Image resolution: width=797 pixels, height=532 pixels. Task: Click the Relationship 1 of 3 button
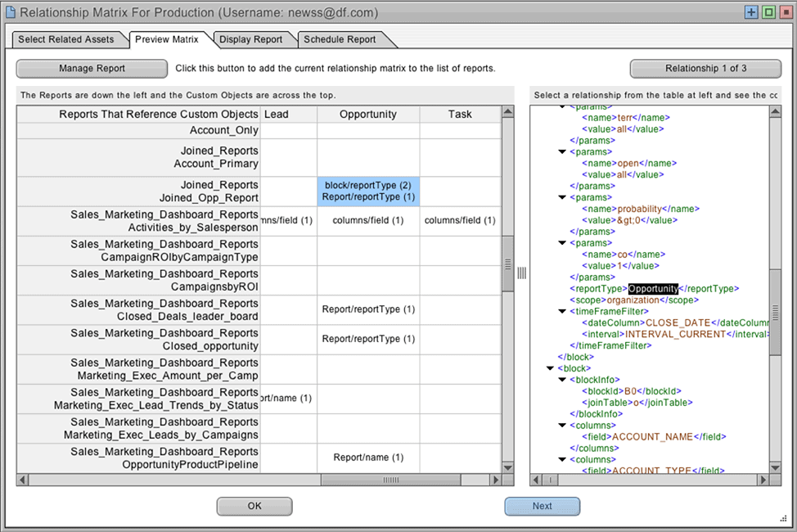pos(705,69)
